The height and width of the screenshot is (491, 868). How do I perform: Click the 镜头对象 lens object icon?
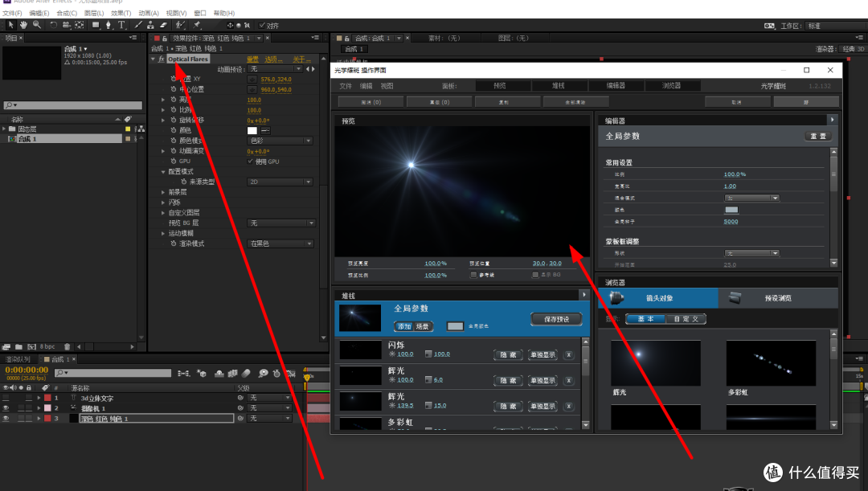point(616,298)
